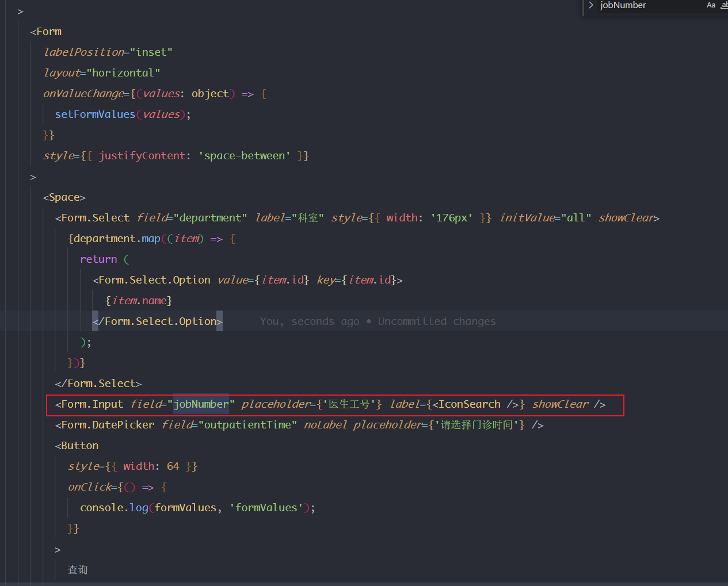This screenshot has width=728, height=586.
Task: Click the setFormValues function call
Action: [95, 114]
